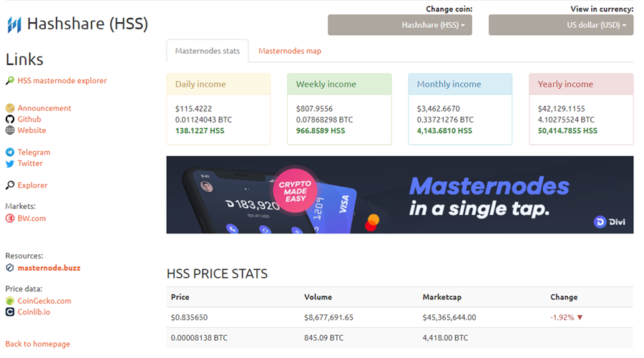Go back to homepage link
Screen dimensions: 644x358
[x=38, y=344]
